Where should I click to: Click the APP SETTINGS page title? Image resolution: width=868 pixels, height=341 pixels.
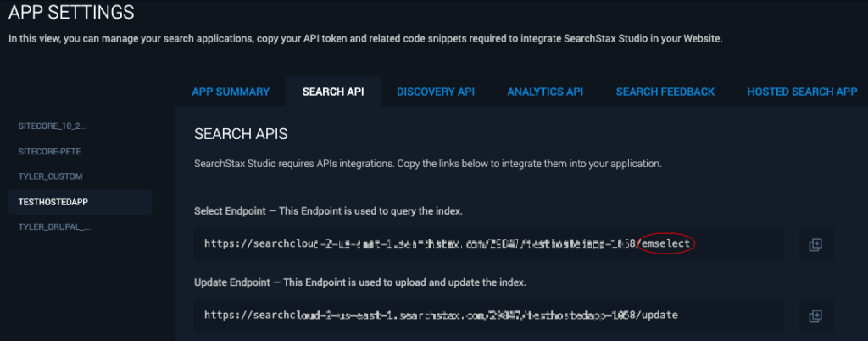coord(71,12)
